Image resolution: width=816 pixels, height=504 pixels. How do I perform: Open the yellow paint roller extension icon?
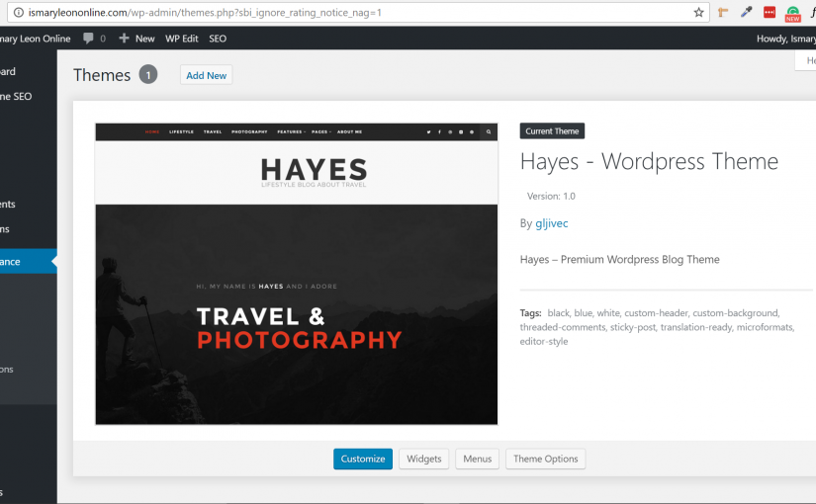pyautogui.click(x=723, y=13)
